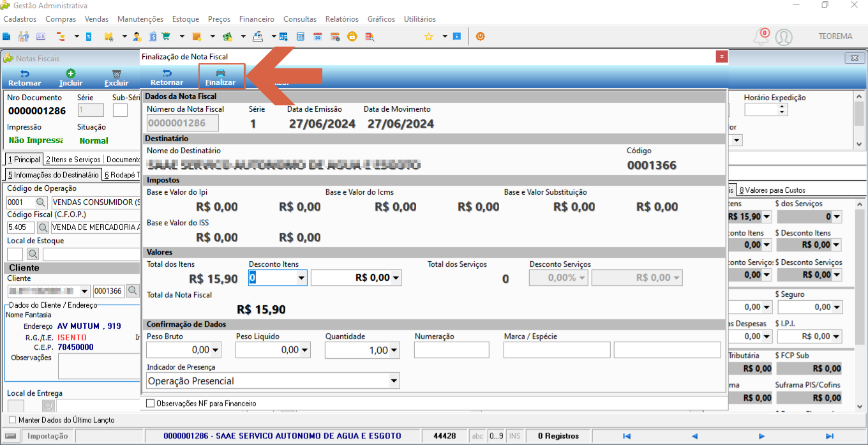Click the orange hierarchy tree toolbar icon

pos(60,36)
